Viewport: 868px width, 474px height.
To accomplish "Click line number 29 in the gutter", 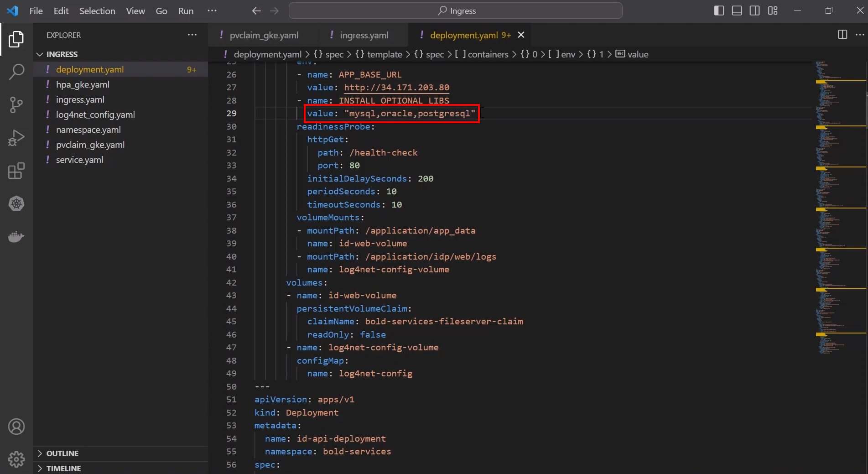I will (231, 113).
